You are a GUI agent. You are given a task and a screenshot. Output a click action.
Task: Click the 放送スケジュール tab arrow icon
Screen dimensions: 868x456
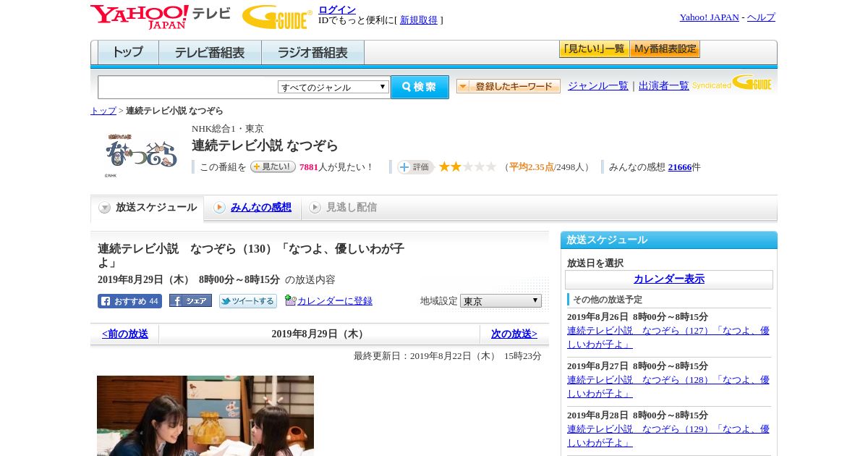pyautogui.click(x=105, y=208)
